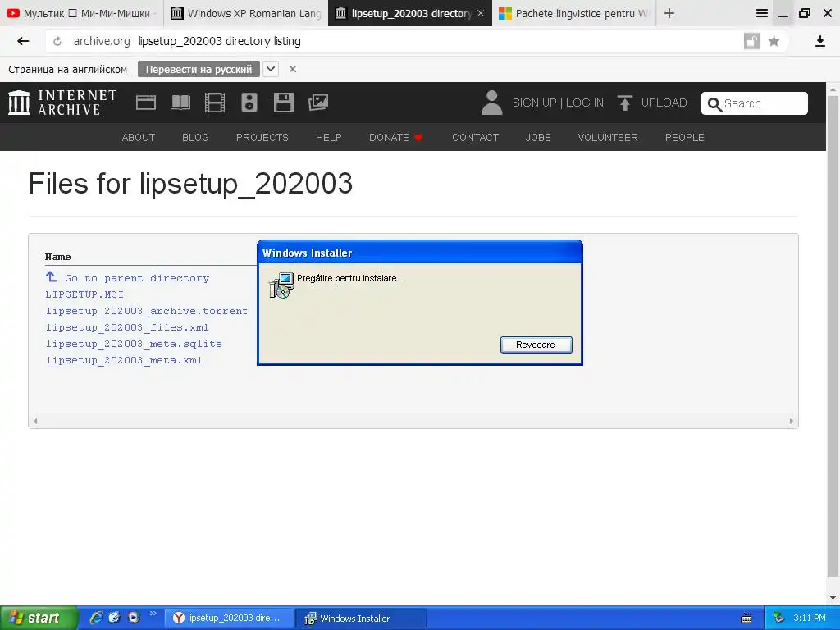
Task: Launch Windows Media Player from quick launch
Action: (134, 618)
